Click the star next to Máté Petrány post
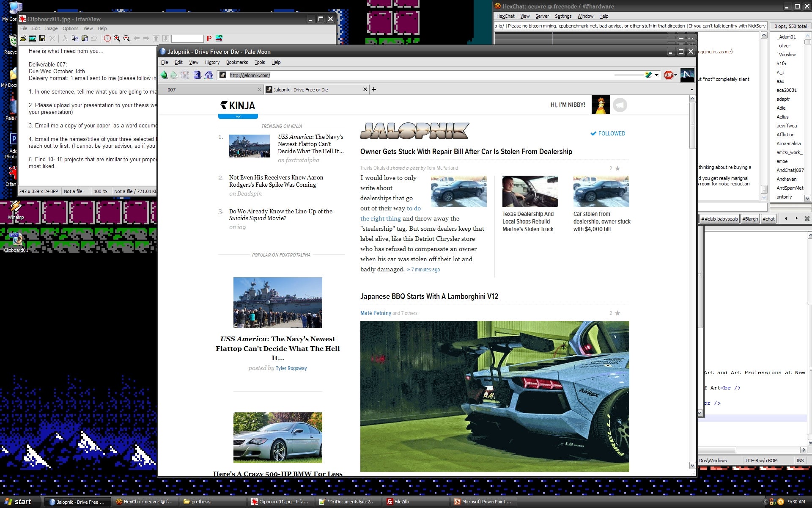Image resolution: width=812 pixels, height=508 pixels. pyautogui.click(x=617, y=313)
